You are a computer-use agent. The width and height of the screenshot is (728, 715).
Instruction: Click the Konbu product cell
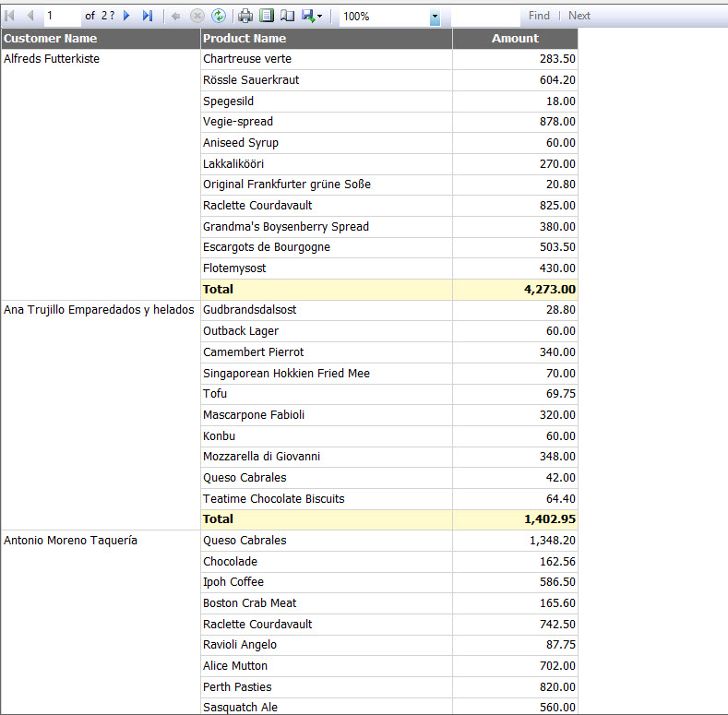tap(327, 436)
